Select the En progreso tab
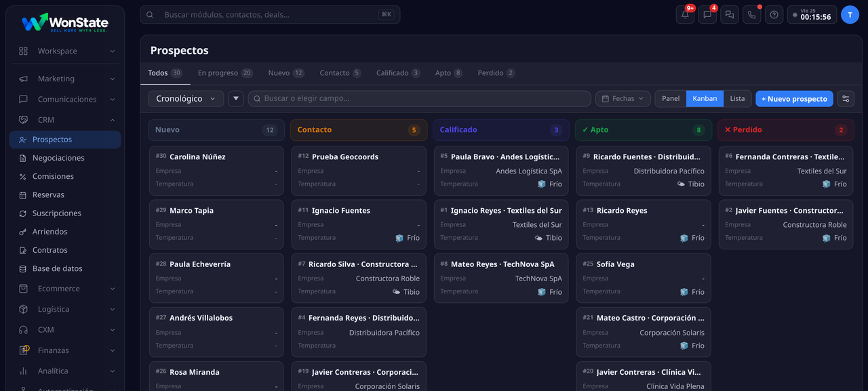868x391 pixels. coord(225,73)
